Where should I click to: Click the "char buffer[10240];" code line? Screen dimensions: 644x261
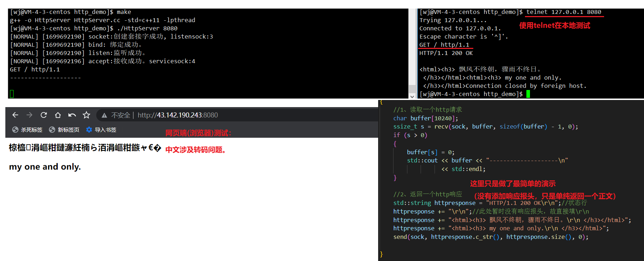426,118
